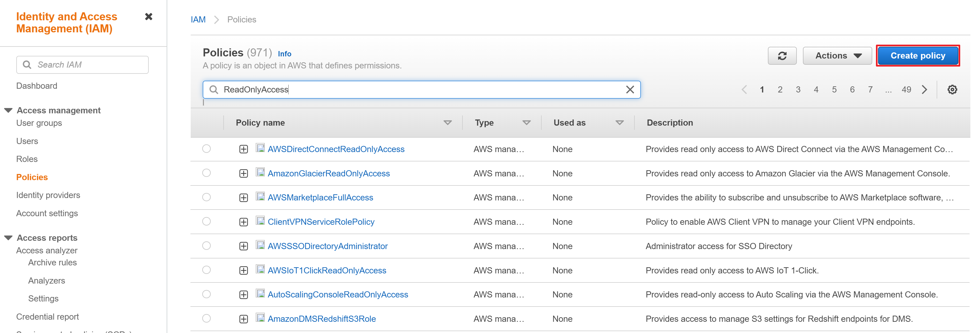Click plus icon beside AWSDirectConnectReadOnlyAccess
This screenshot has width=980, height=333.
[x=243, y=149]
